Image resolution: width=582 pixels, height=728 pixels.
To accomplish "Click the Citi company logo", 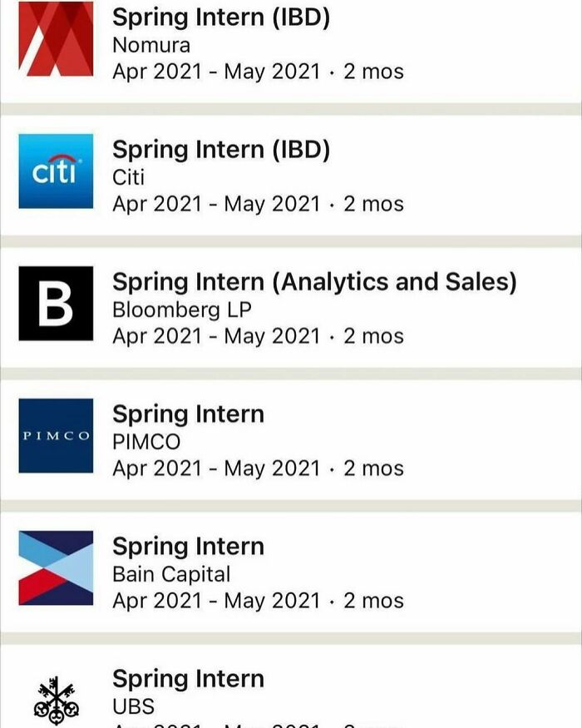I will (x=55, y=169).
